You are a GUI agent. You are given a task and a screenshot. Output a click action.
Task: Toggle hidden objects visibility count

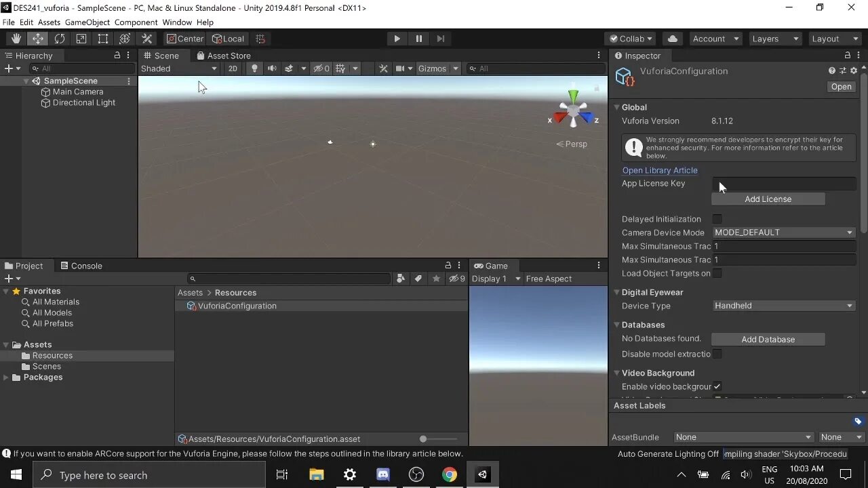click(321, 68)
